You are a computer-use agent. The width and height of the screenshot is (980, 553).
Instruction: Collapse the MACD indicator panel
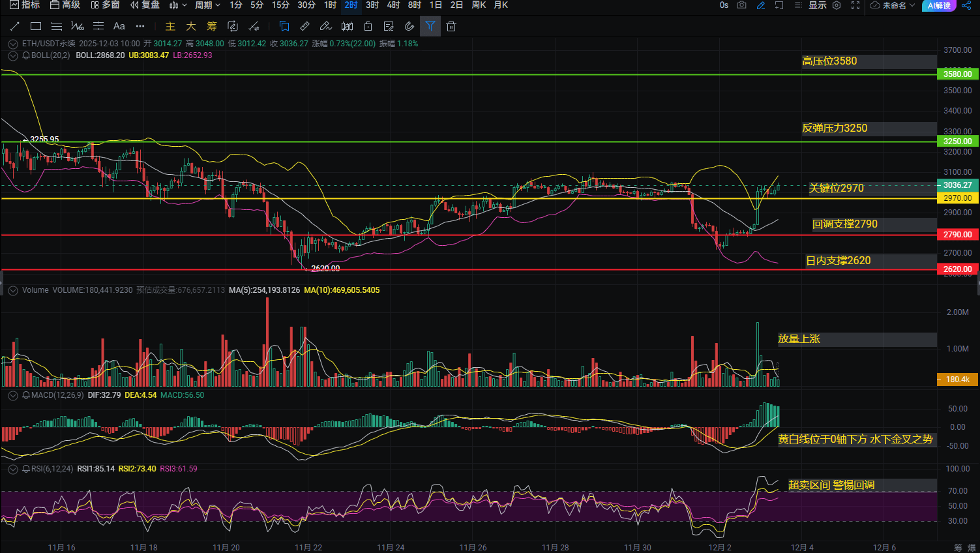(x=13, y=395)
